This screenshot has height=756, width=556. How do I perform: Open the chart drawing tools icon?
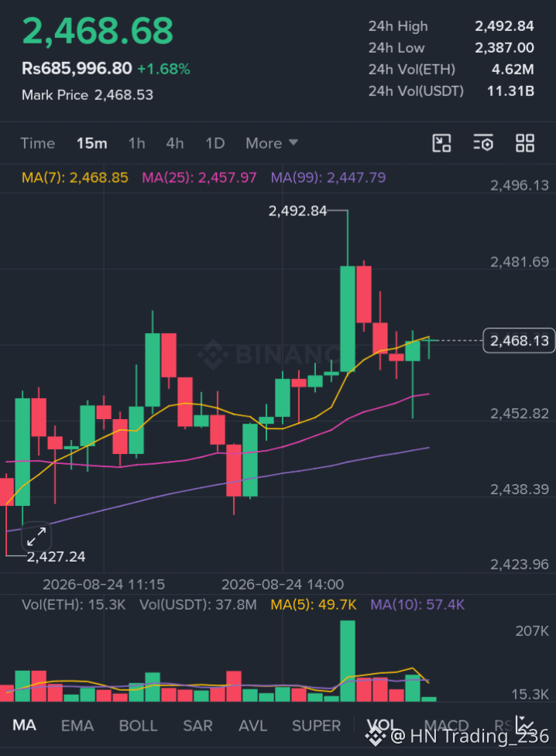(441, 143)
